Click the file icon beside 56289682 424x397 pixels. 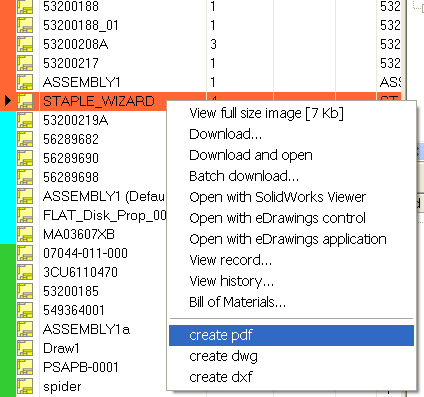[25, 139]
